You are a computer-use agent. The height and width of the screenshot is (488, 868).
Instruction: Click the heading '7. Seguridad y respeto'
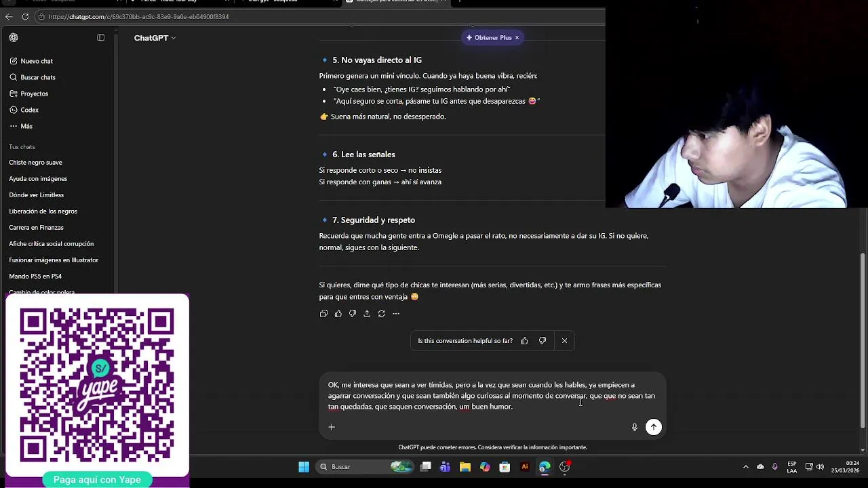[374, 220]
